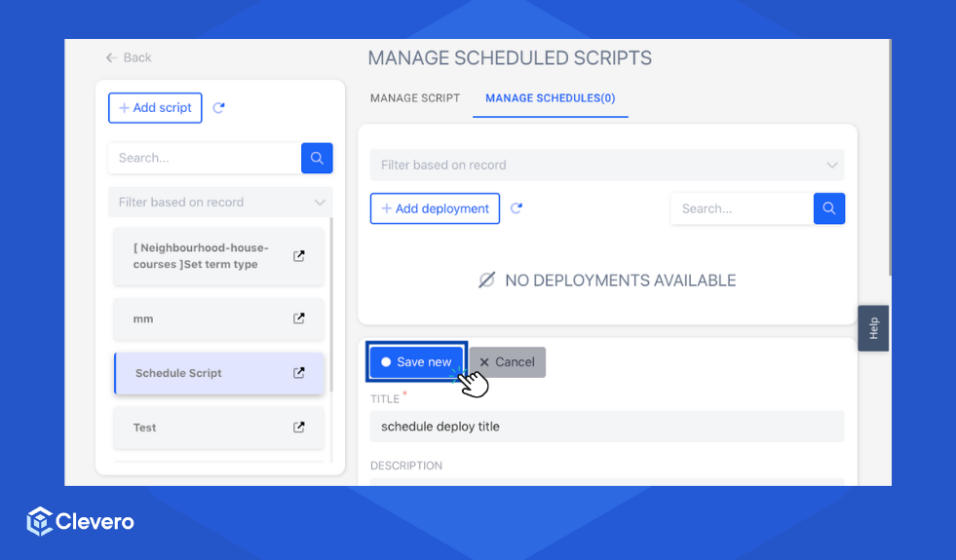
Task: Click the page's right-edge vertical scrollbar
Action: pos(890,159)
